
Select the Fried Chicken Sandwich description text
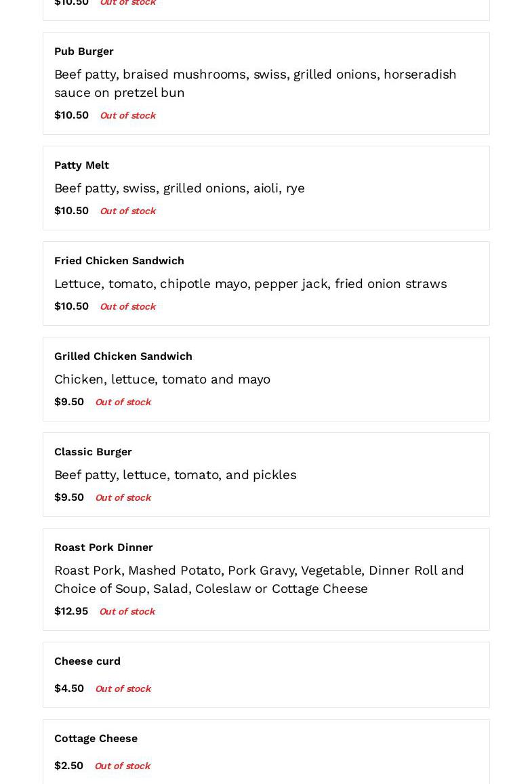click(x=250, y=284)
